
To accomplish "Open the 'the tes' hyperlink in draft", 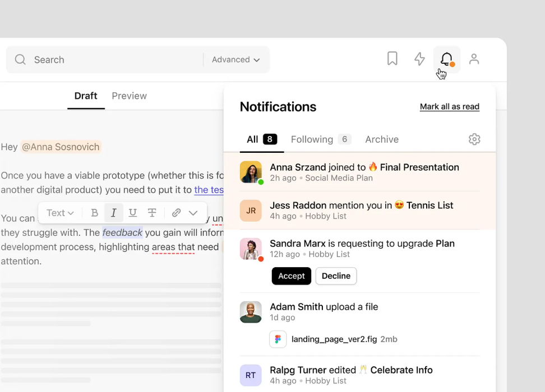I will 209,190.
